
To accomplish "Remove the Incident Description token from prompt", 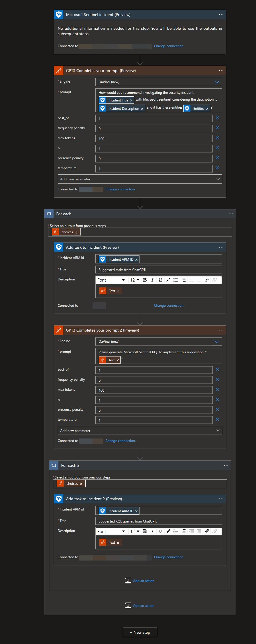I will coord(142,109).
